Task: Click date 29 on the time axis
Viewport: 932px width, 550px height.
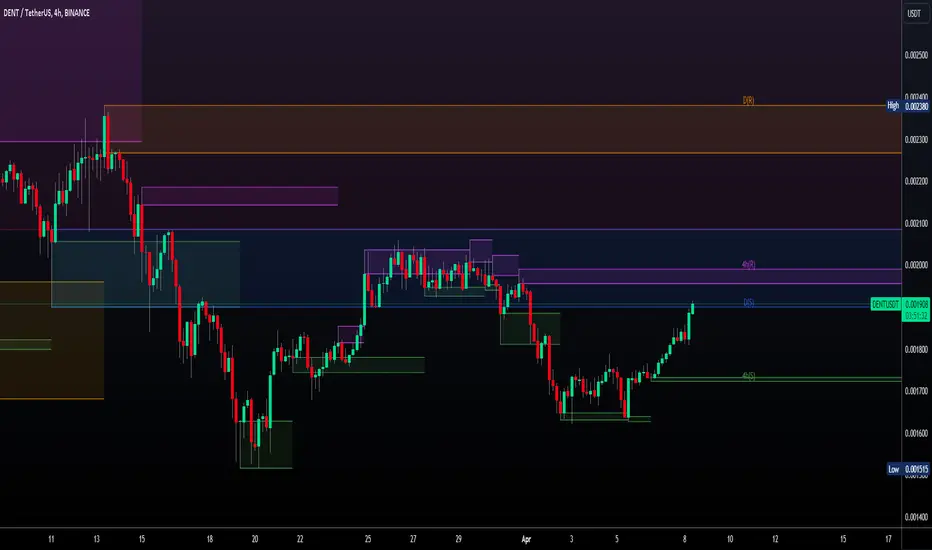Action: [458, 539]
